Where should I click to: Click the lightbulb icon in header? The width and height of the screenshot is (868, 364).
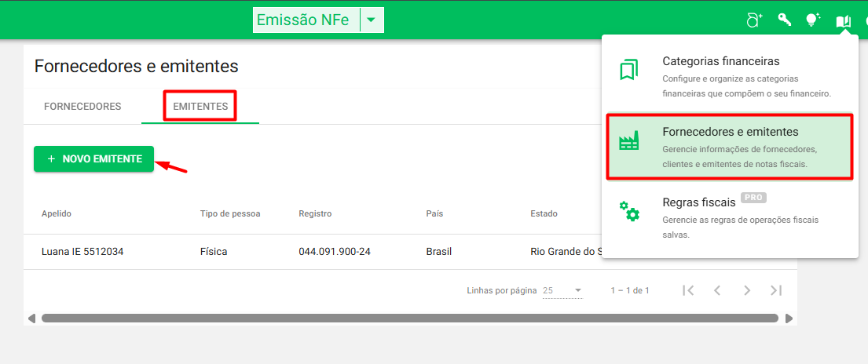click(813, 20)
